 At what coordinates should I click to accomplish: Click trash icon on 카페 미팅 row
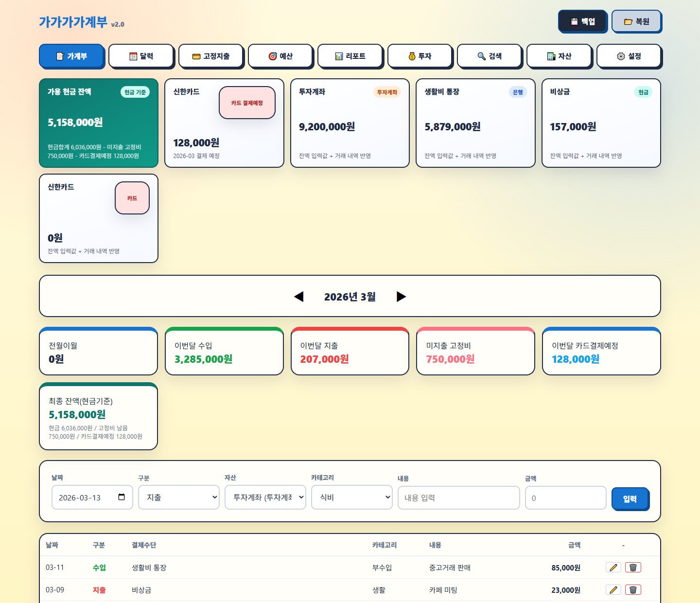pyautogui.click(x=633, y=590)
